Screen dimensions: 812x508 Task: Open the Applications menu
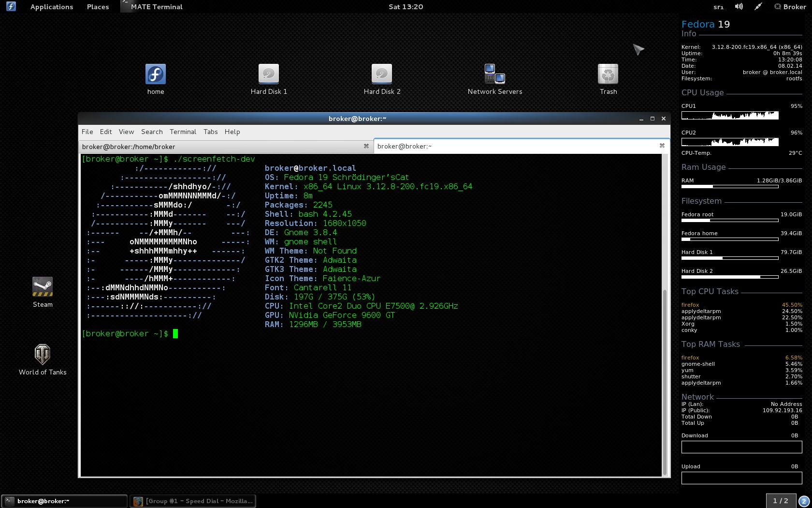click(x=52, y=7)
